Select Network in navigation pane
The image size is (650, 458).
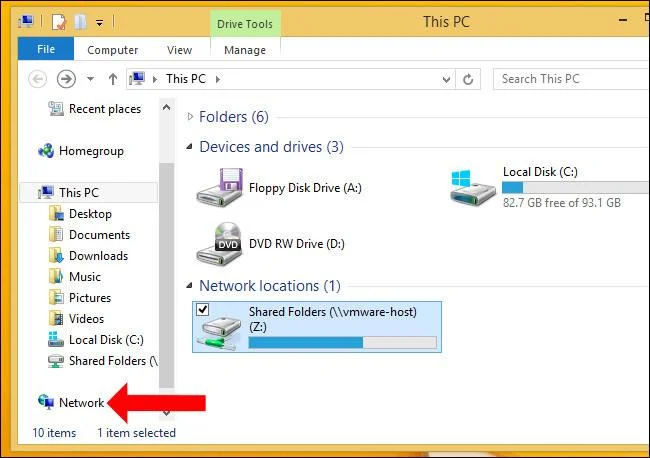coord(71,402)
